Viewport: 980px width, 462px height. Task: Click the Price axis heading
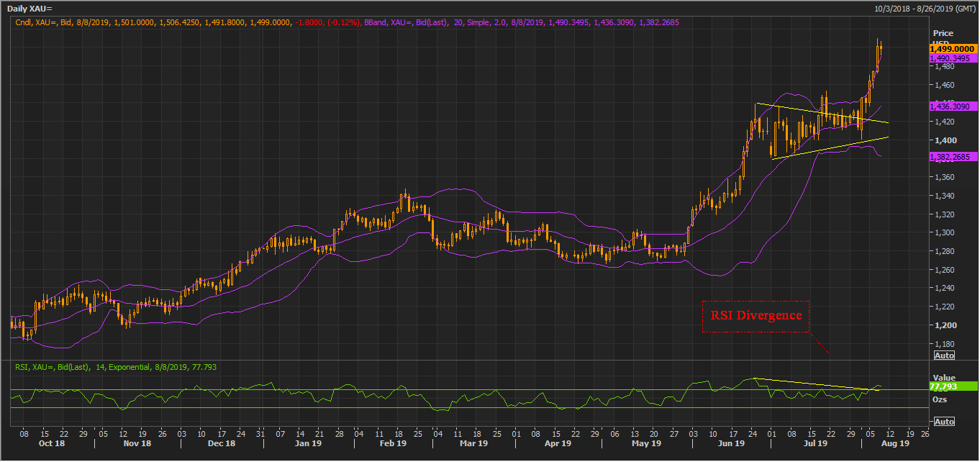tap(943, 34)
